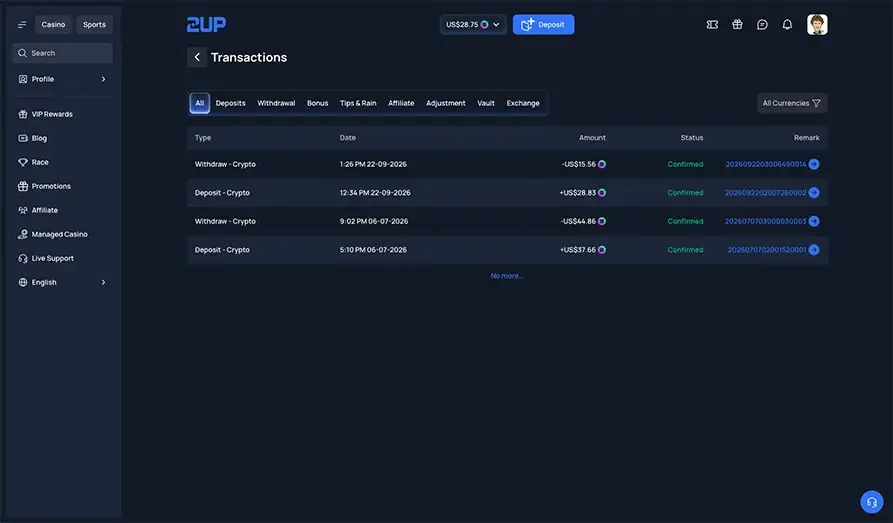
Task: Switch to the Deposits tab
Action: (230, 103)
